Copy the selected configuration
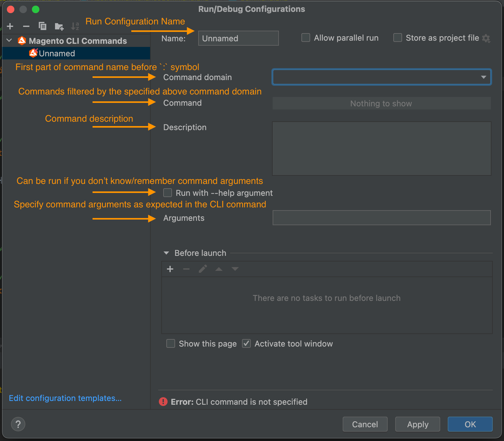504x441 pixels. (x=43, y=26)
